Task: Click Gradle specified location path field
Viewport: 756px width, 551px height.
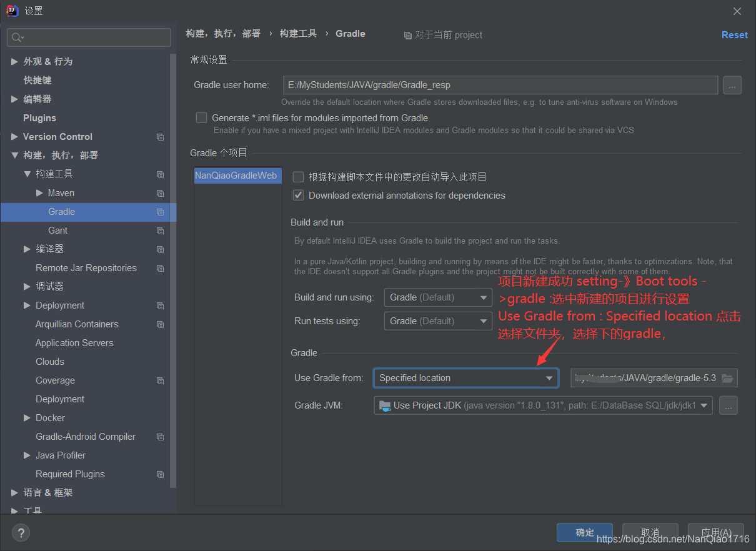Action: pyautogui.click(x=654, y=378)
